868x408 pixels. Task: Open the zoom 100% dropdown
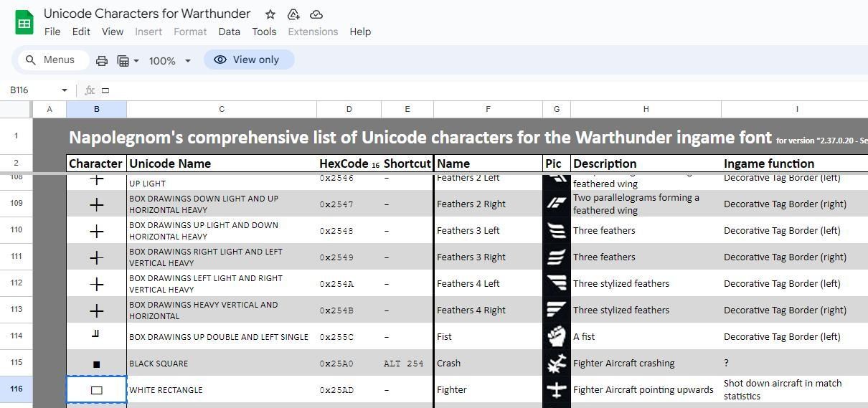169,61
